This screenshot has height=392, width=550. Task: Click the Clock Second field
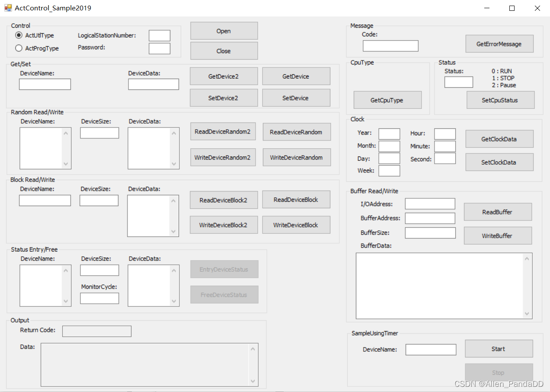pos(445,159)
